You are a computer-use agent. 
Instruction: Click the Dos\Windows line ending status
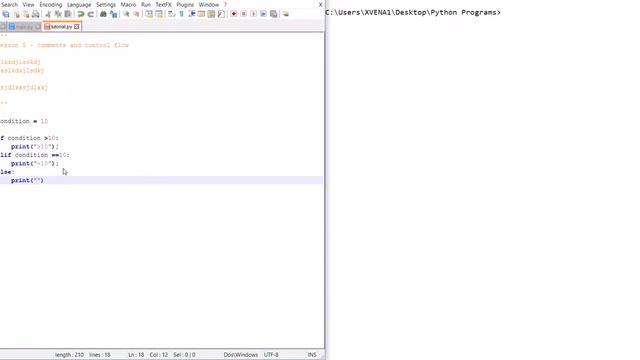coord(240,355)
